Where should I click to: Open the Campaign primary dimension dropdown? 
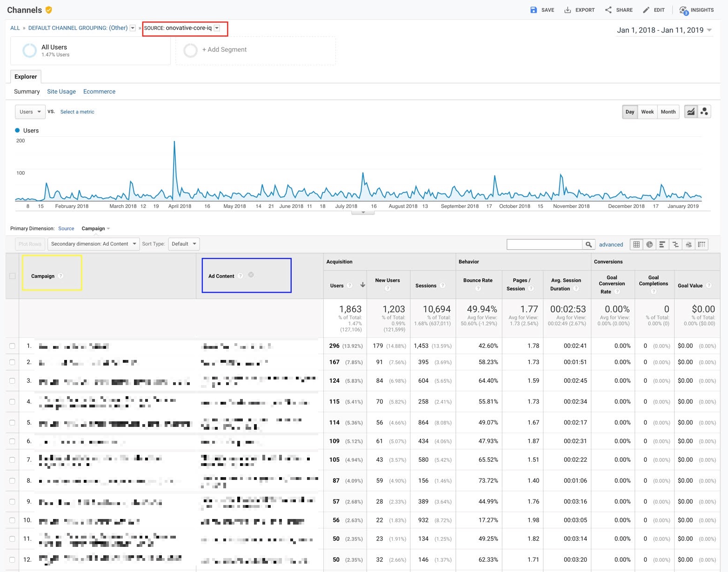pos(96,228)
